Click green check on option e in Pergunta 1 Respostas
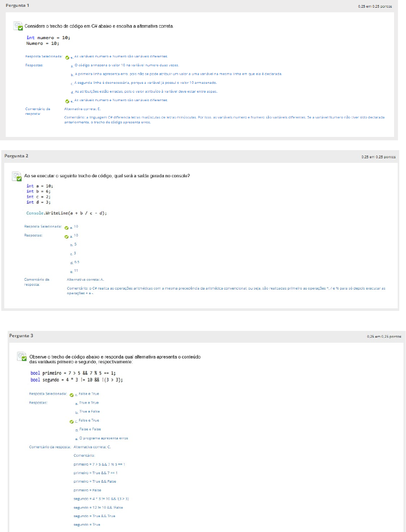The width and height of the screenshot is (406, 532). [x=67, y=101]
